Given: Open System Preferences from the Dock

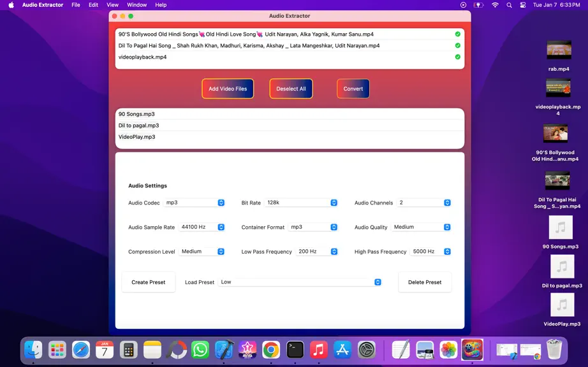Looking at the screenshot, I should point(367,350).
